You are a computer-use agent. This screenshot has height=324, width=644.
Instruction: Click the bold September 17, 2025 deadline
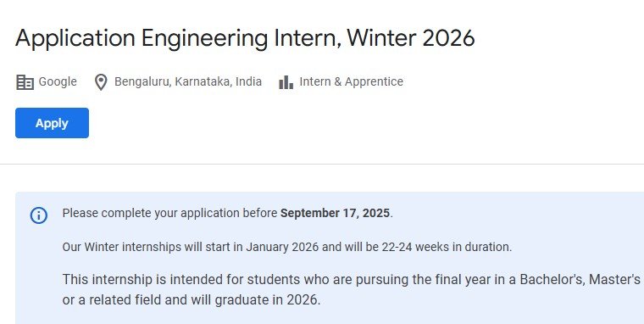coord(335,213)
